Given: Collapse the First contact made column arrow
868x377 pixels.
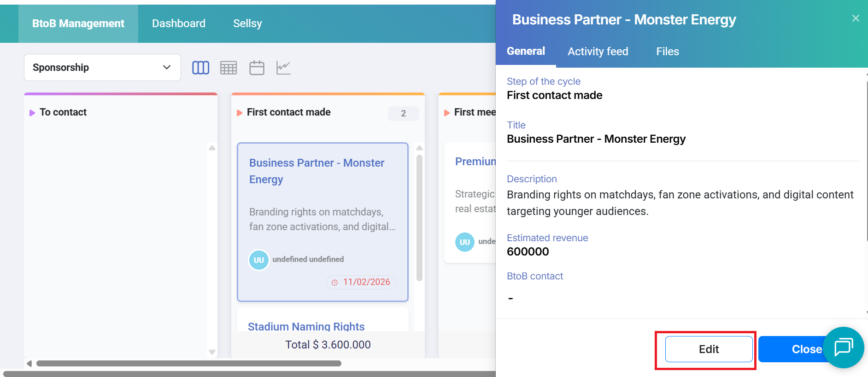Looking at the screenshot, I should [240, 113].
